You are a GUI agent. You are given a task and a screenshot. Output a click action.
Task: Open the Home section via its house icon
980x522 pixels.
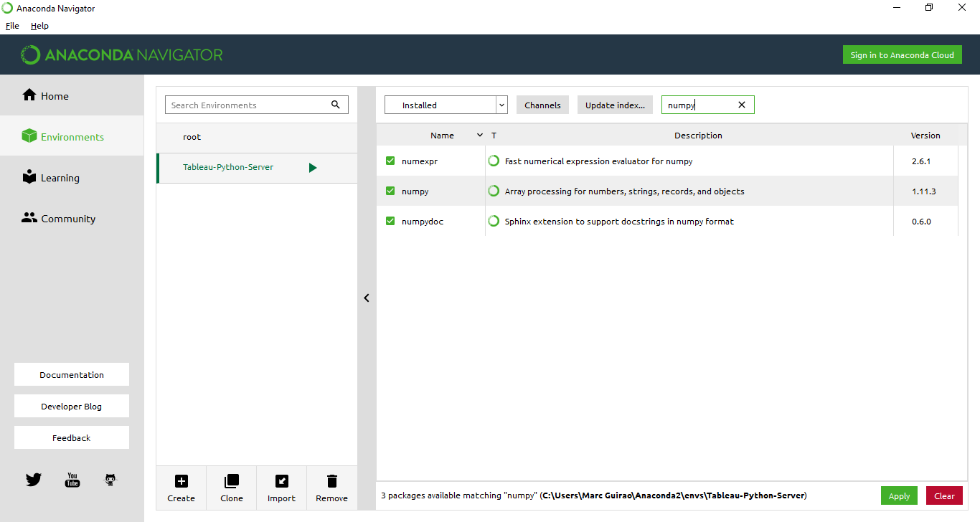coord(29,95)
